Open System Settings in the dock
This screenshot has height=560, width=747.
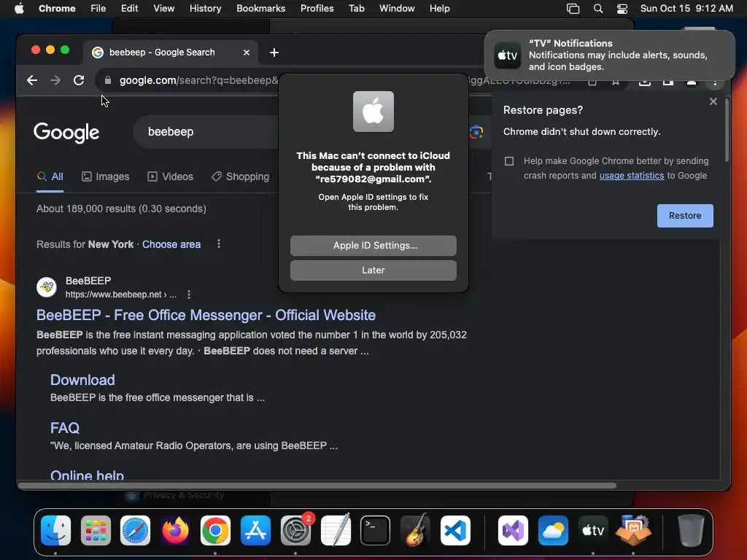tap(295, 531)
